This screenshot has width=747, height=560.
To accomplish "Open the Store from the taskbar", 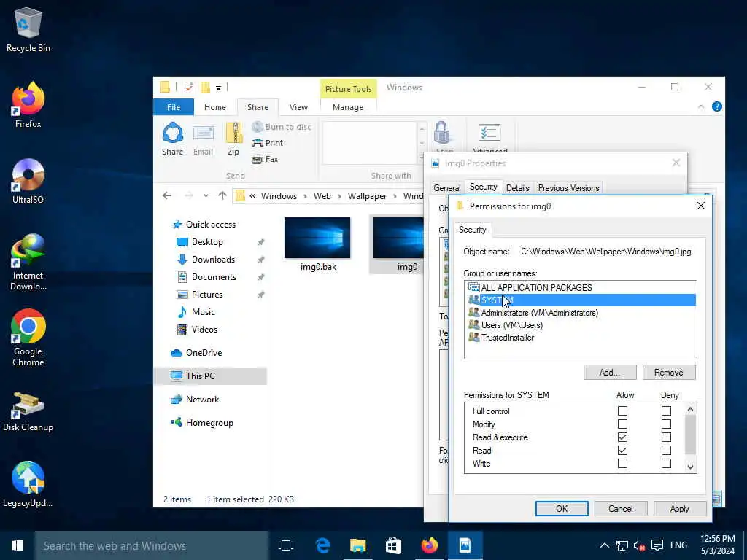I will tap(393, 545).
